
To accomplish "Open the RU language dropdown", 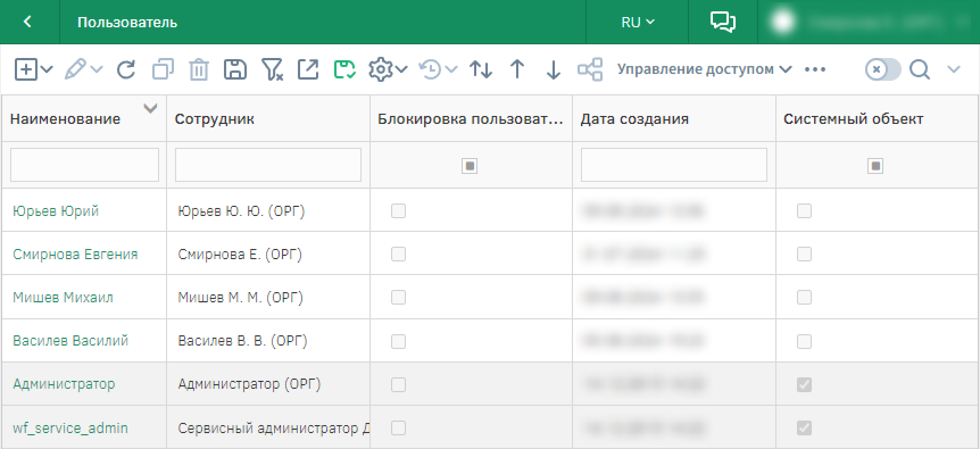I will click(637, 22).
